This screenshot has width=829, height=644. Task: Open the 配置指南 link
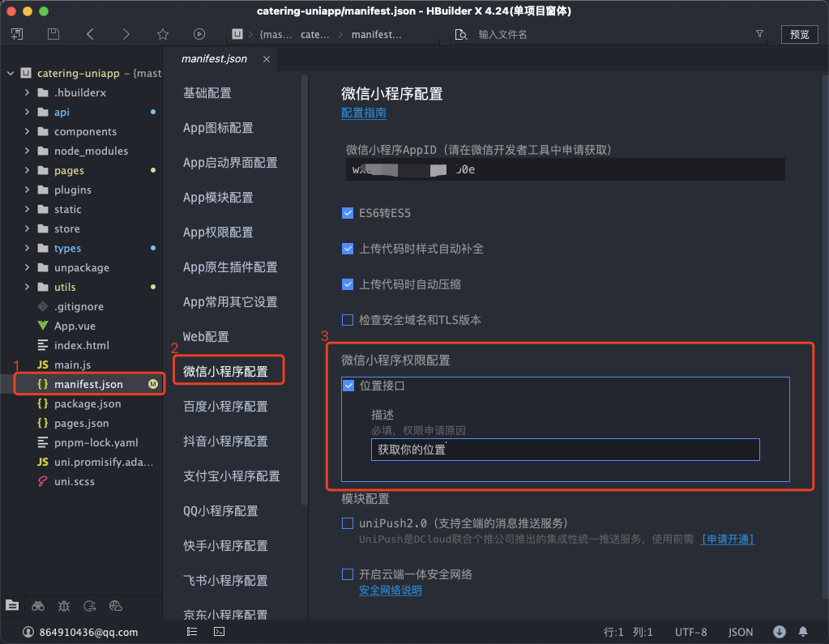(363, 113)
